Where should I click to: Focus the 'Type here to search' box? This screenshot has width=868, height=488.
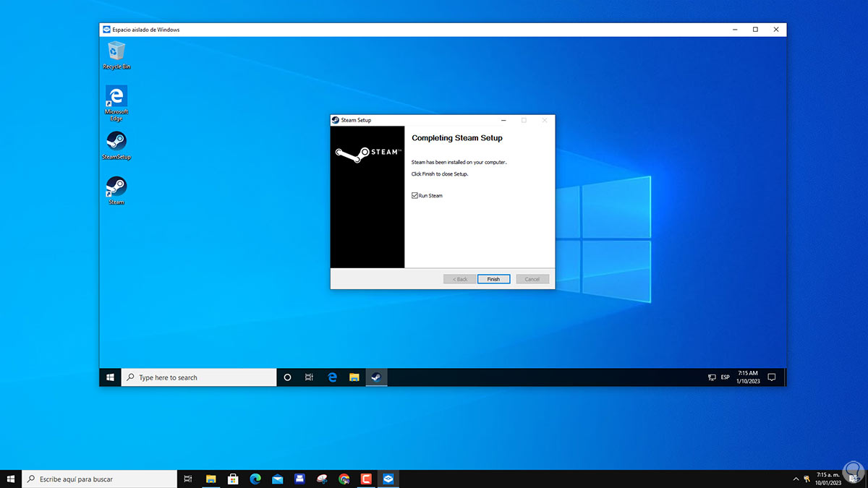click(199, 377)
